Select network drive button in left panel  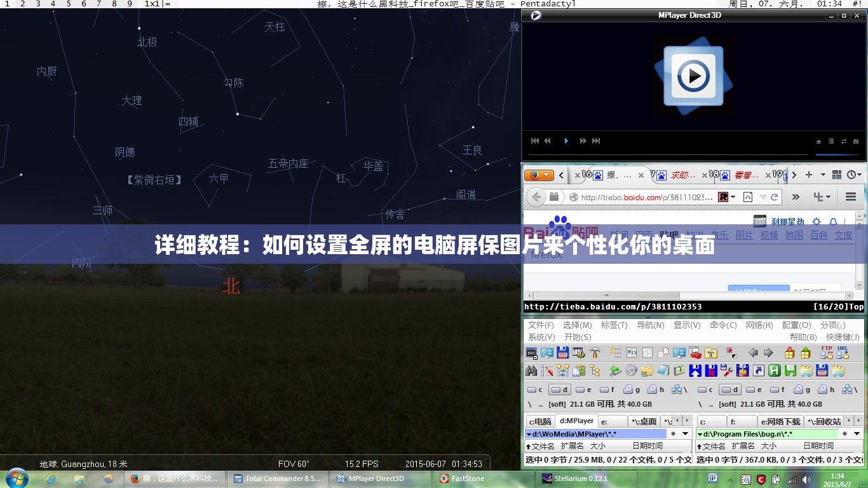coord(681,390)
